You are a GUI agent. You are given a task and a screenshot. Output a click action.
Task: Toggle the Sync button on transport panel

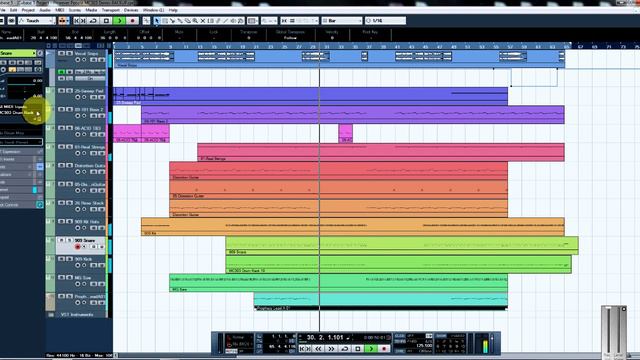point(400,351)
